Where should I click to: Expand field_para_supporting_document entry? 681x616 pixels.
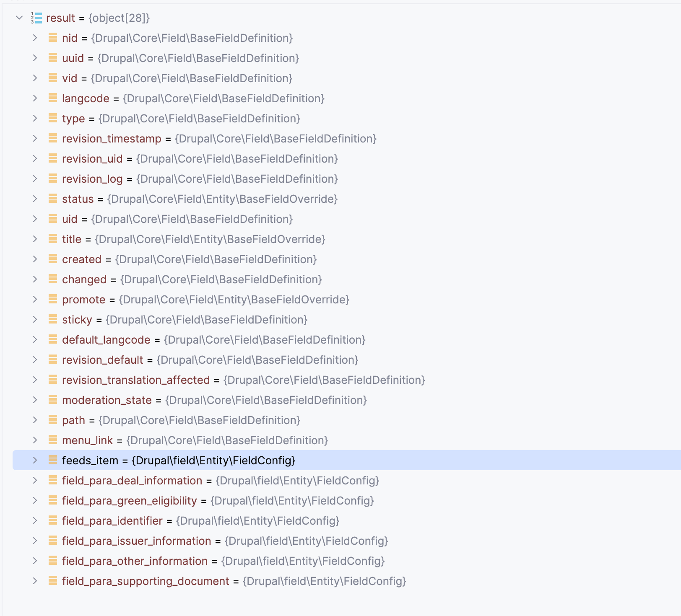click(x=35, y=581)
